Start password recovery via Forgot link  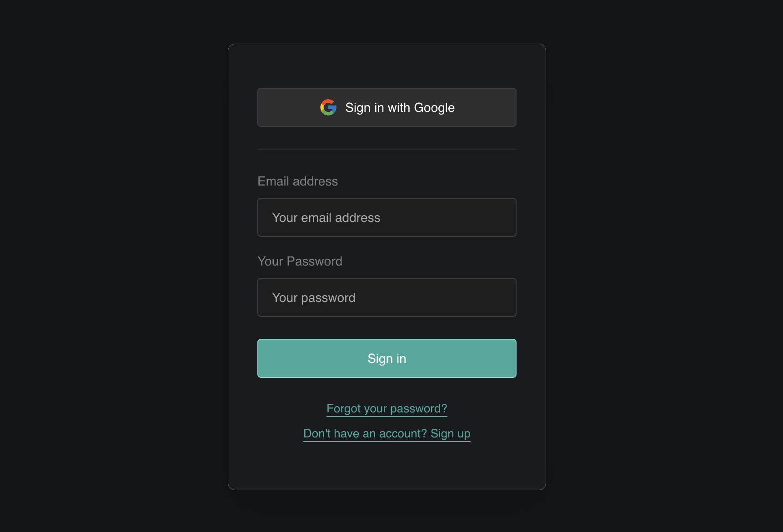(386, 408)
